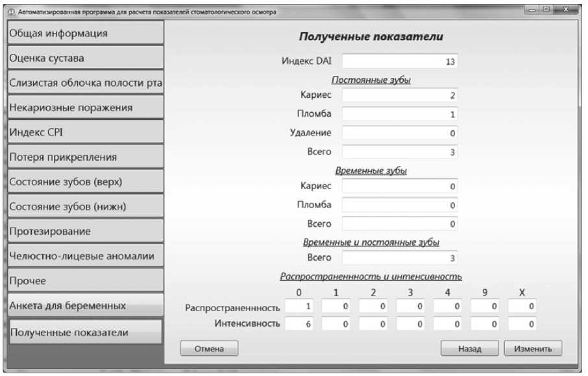Screen dimensions: 588x376
Task: Click the column header 9
Action: pos(485,292)
